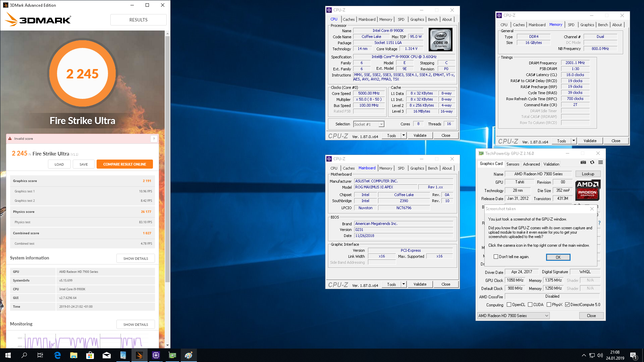Switch to Graphics tab in CPU-Z Mainboard window
Image resolution: width=644 pixels, height=362 pixels.
tap(417, 168)
